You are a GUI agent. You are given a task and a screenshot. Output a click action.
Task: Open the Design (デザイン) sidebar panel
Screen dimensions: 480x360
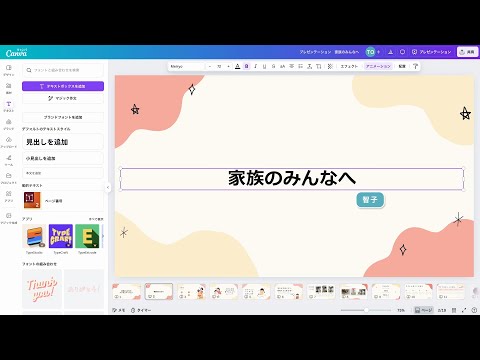[x=9, y=70]
